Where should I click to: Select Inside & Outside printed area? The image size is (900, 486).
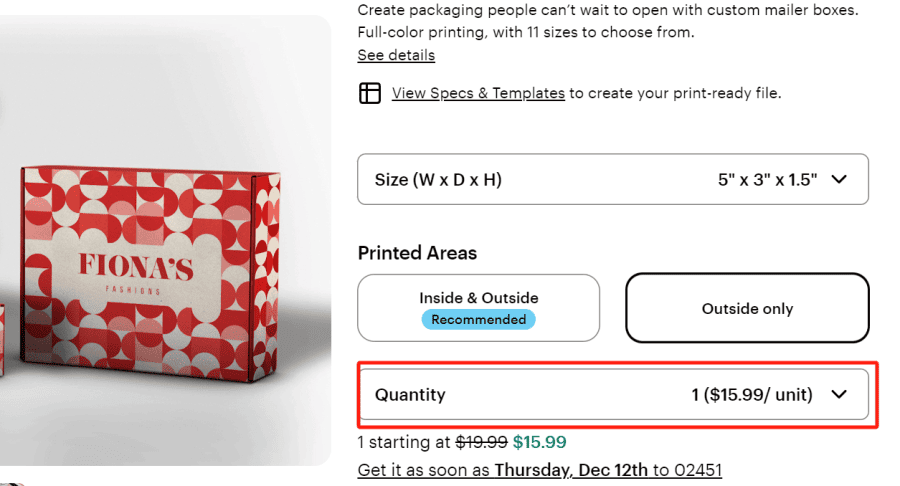(478, 298)
